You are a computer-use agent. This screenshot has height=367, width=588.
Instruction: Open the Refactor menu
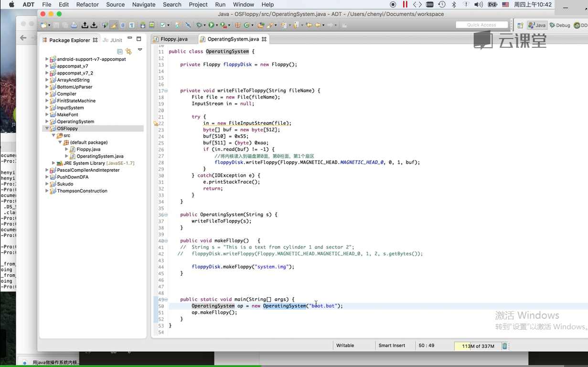pos(87,4)
